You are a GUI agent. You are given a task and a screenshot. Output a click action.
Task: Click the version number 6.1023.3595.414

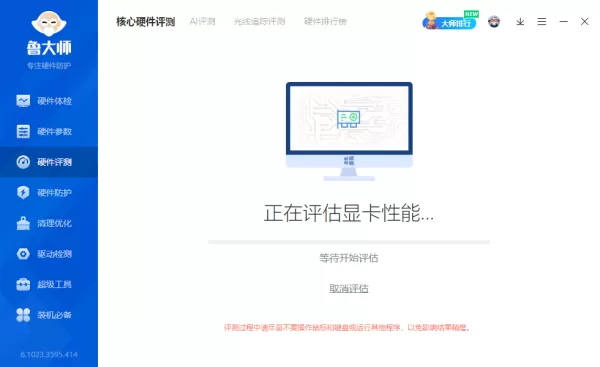pyautogui.click(x=49, y=355)
